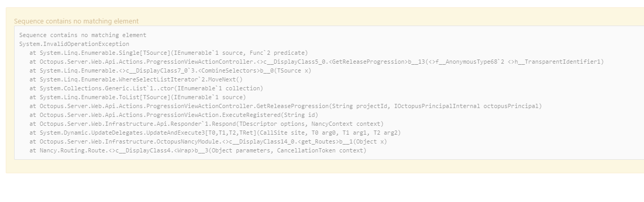Select the Responder`1.Respond stack frame
Image resolution: width=644 pixels, height=202 pixels.
tap(206, 124)
